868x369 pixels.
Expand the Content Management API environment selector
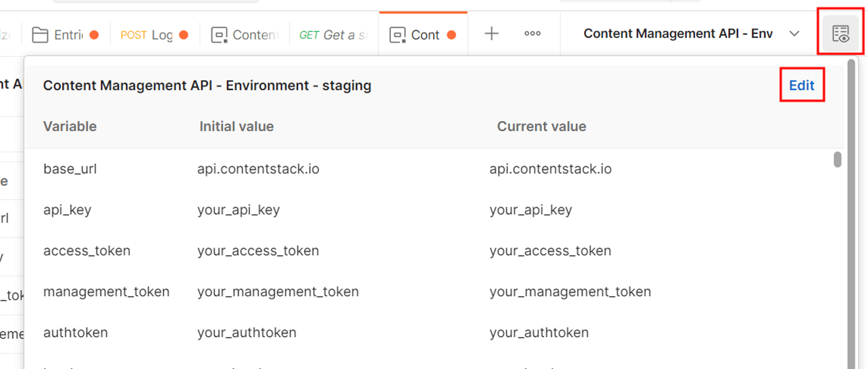coord(794,34)
